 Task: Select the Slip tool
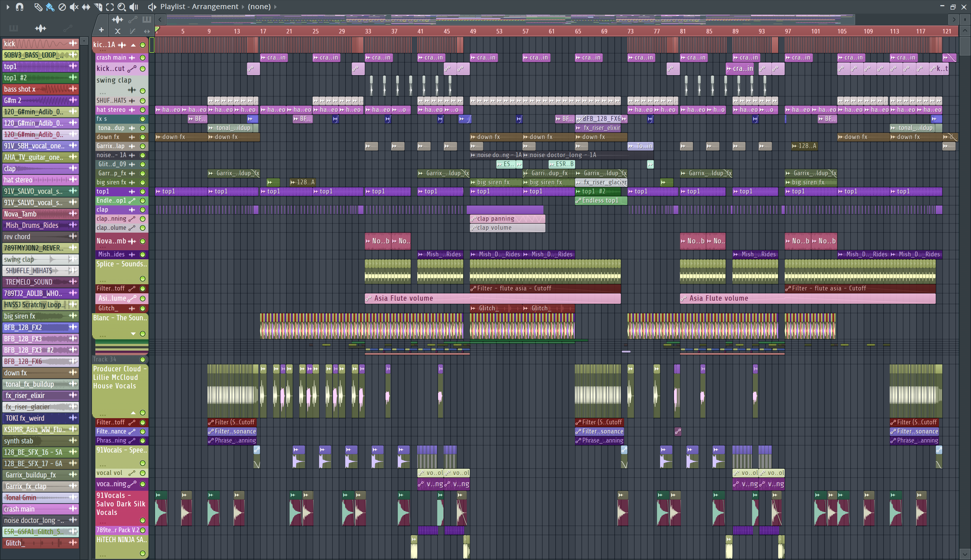(x=86, y=7)
